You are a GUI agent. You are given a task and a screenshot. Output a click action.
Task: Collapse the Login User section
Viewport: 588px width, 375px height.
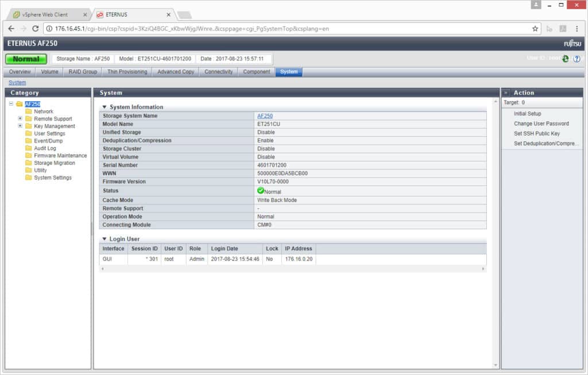(105, 239)
